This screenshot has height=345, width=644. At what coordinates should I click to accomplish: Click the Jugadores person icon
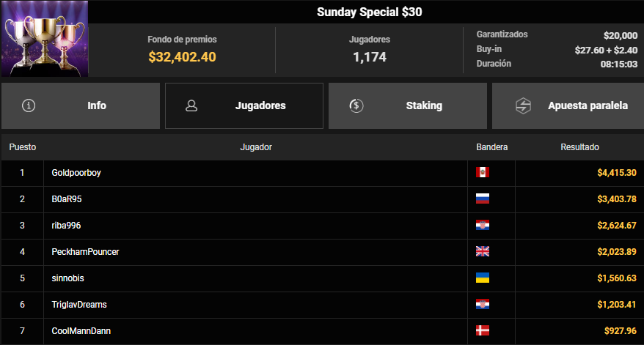(x=191, y=105)
